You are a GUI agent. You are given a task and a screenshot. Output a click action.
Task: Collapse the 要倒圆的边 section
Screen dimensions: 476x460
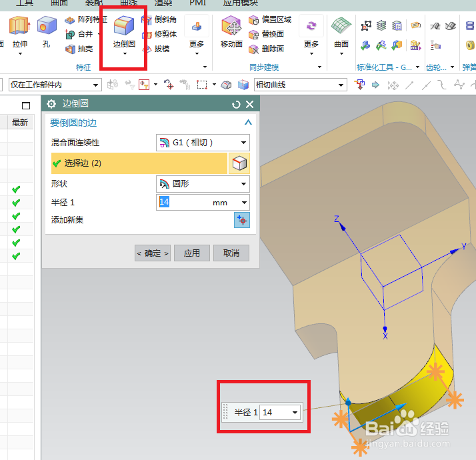(248, 123)
